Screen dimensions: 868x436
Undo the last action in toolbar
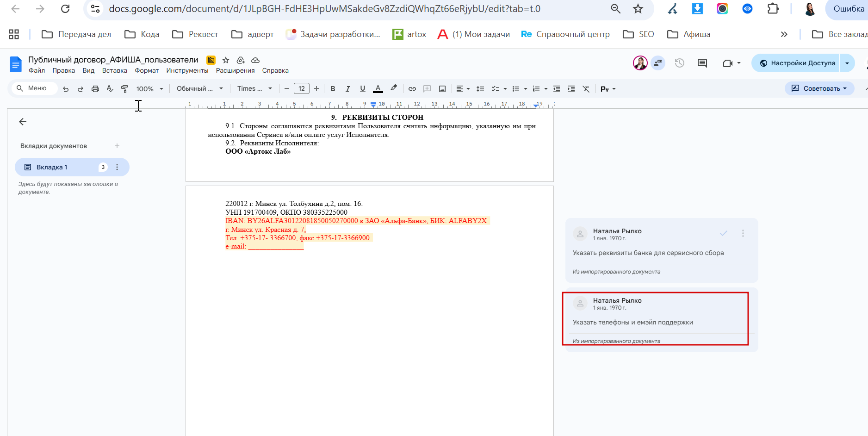tap(66, 89)
